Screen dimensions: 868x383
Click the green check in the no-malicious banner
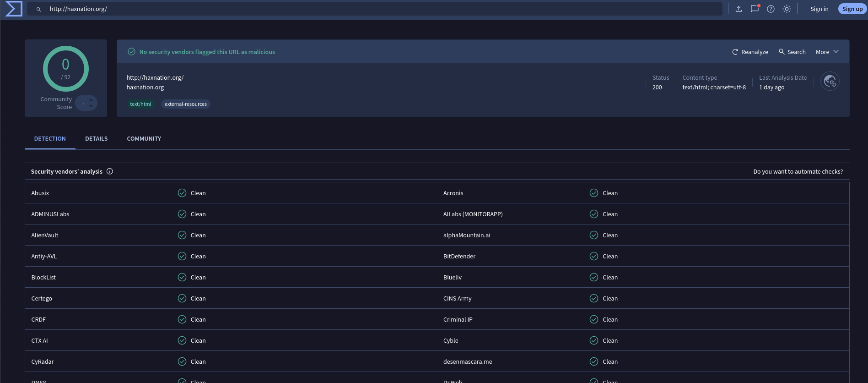[131, 52]
